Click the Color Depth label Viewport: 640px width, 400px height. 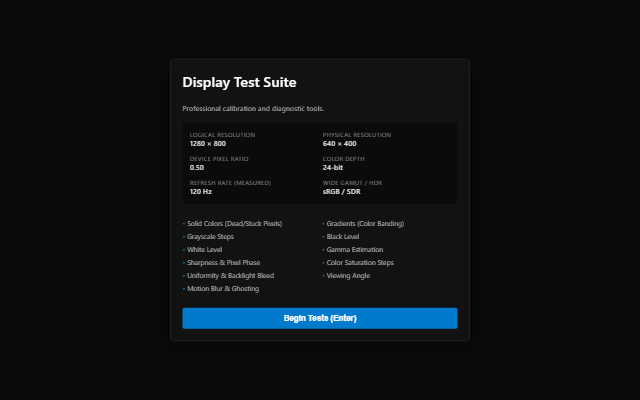point(343,159)
